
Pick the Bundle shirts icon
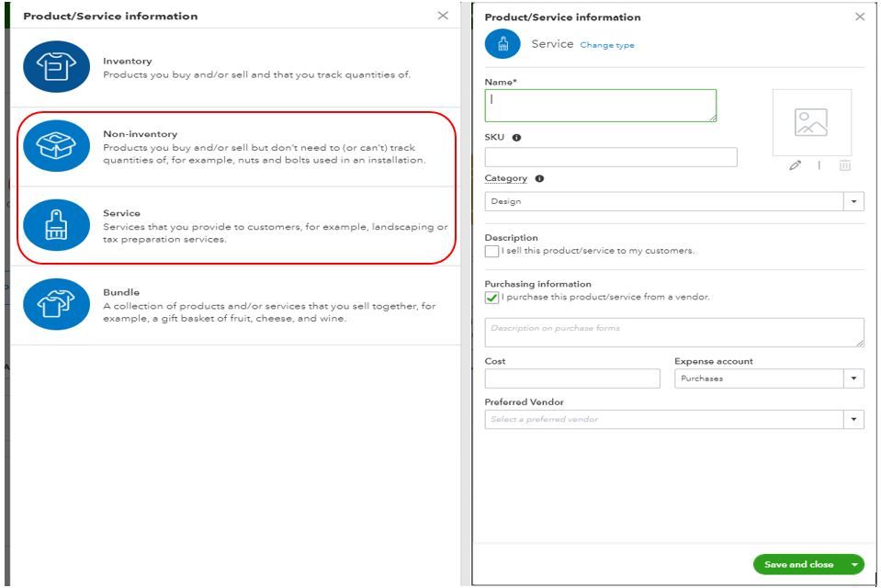coord(56,304)
